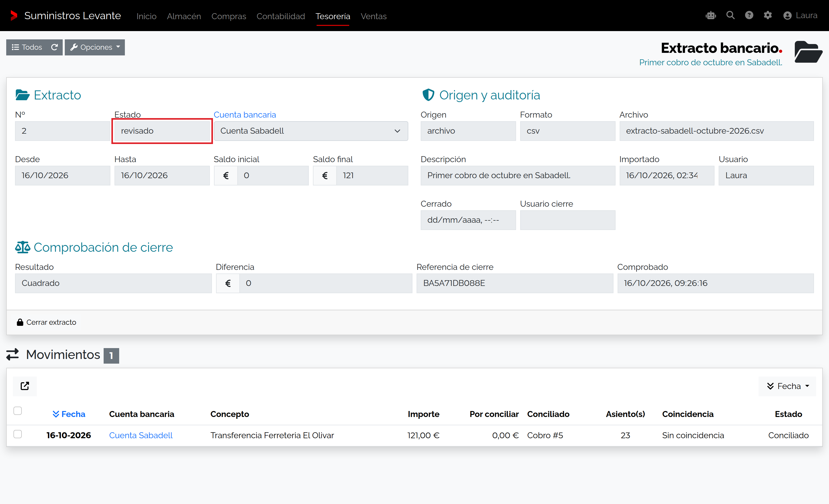
Task: Open the Tesorería menu
Action: pyautogui.click(x=333, y=16)
